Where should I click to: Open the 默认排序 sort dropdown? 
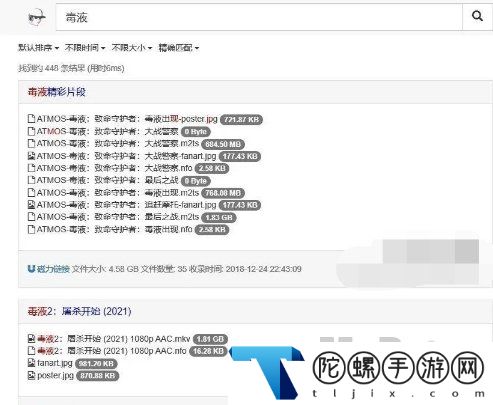39,48
